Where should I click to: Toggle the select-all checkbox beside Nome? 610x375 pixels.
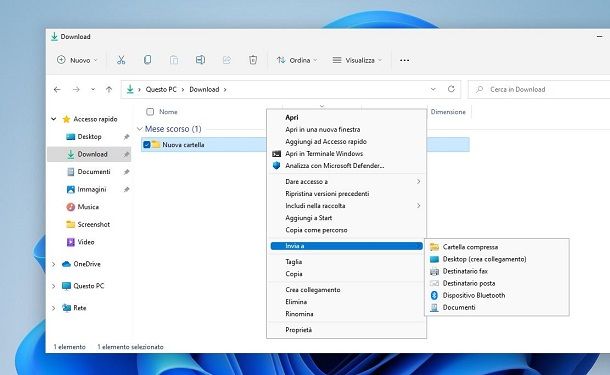tap(150, 112)
